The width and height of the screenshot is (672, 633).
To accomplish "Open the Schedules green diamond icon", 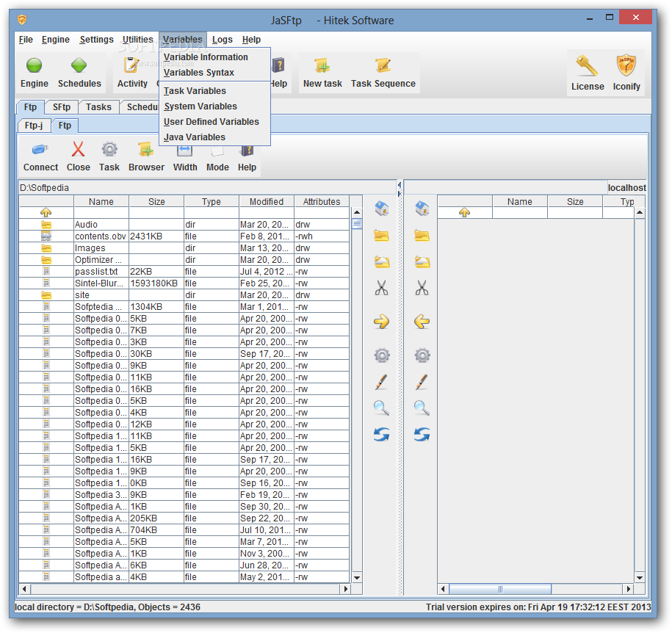I will click(x=79, y=65).
